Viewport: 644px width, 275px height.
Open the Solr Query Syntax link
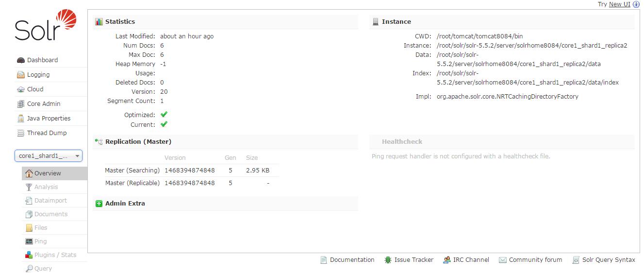click(609, 260)
